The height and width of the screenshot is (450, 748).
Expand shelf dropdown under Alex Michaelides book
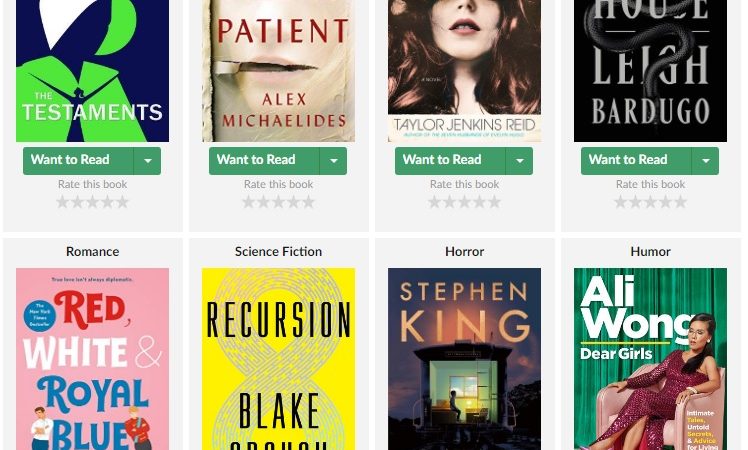[333, 160]
